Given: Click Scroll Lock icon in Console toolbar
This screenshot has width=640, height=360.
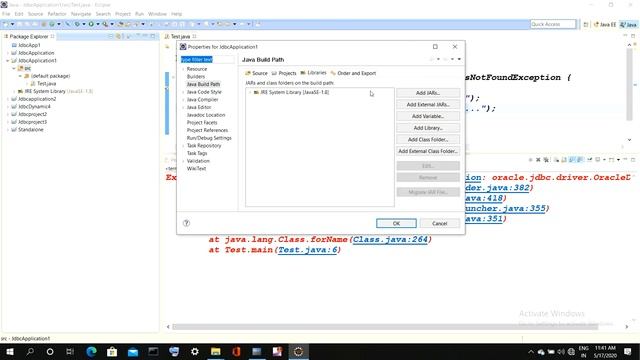Looking at the screenshot, I should [x=564, y=160].
